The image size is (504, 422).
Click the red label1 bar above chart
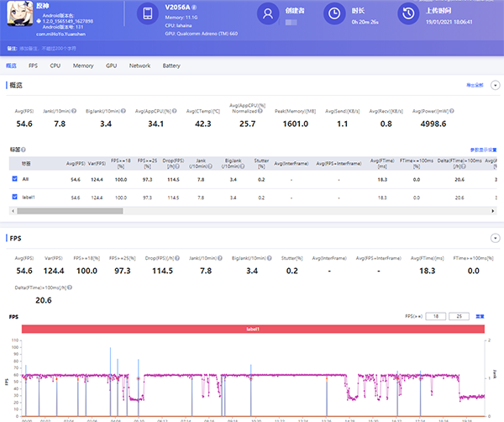(x=254, y=330)
